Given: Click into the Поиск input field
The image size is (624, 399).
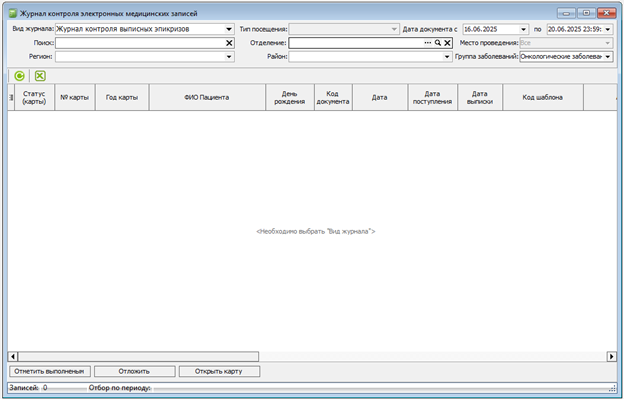Looking at the screenshot, I should [140, 43].
